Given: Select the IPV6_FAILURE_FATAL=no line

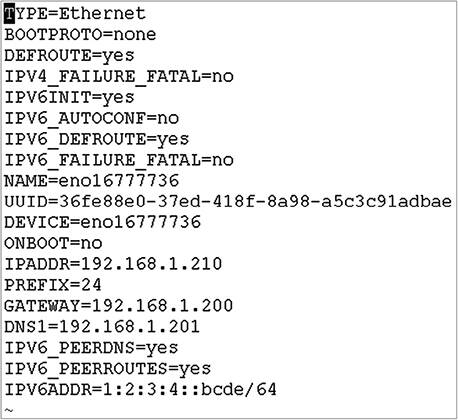Looking at the screenshot, I should tap(119, 160).
